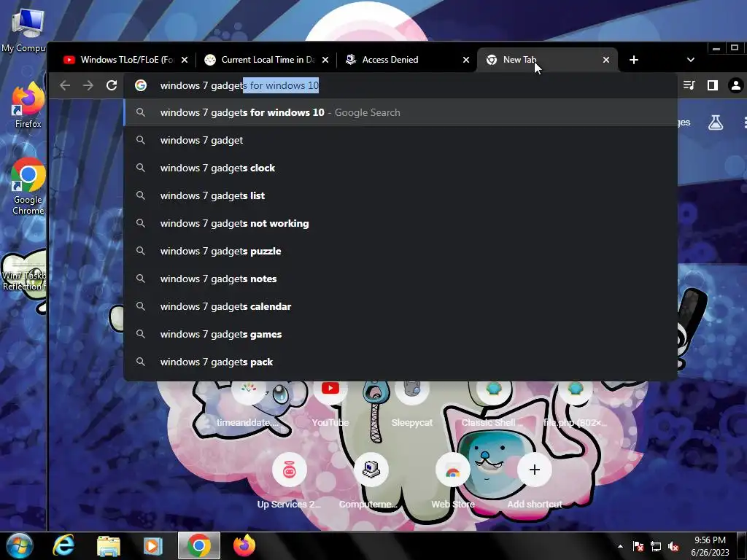Select suggestion 'windows 7 gadgets notes'

[400, 279]
